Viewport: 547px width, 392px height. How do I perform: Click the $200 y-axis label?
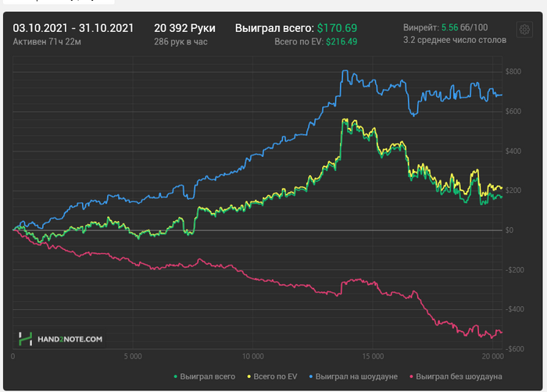pos(513,191)
